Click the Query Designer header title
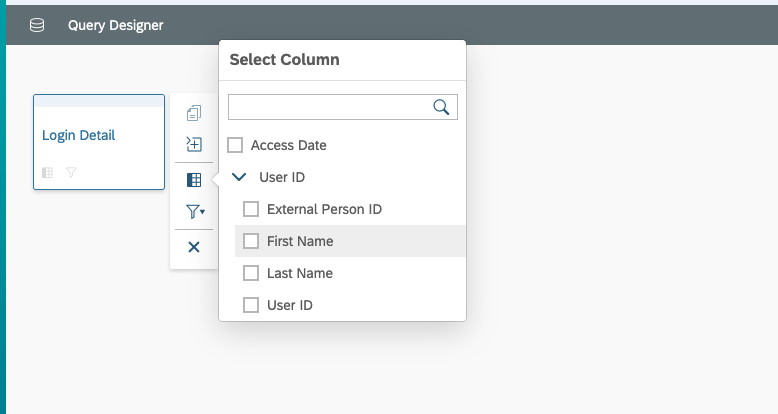778x414 pixels. (x=116, y=25)
